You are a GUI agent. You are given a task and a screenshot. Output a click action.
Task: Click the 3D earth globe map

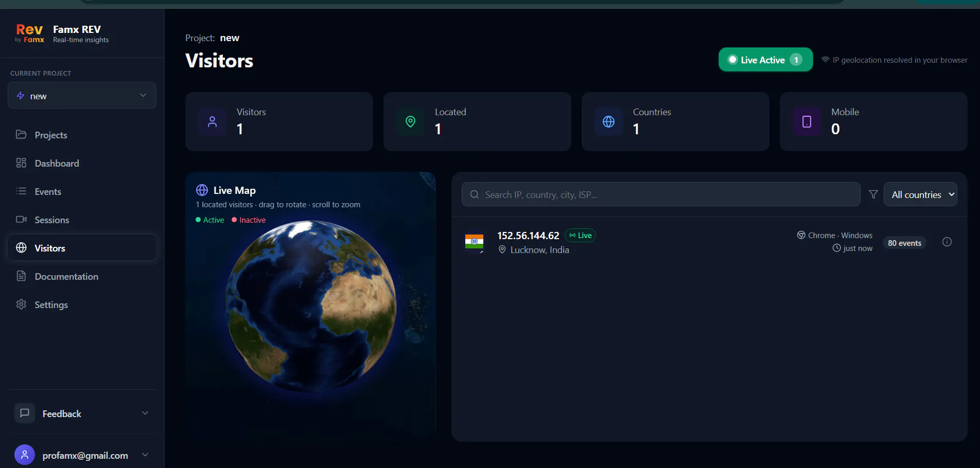pyautogui.click(x=311, y=307)
